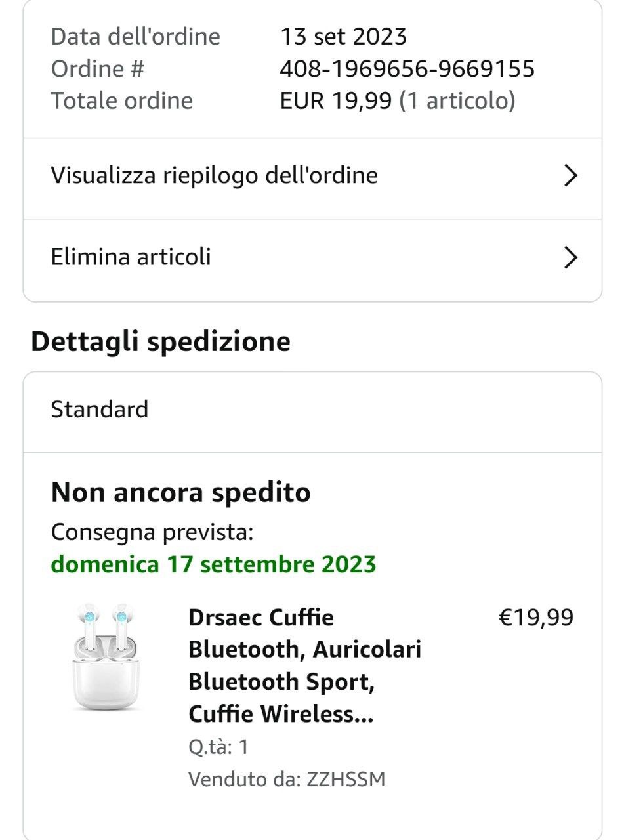Click the Ordine # label
This screenshot has height=840, width=624.
coord(98,69)
